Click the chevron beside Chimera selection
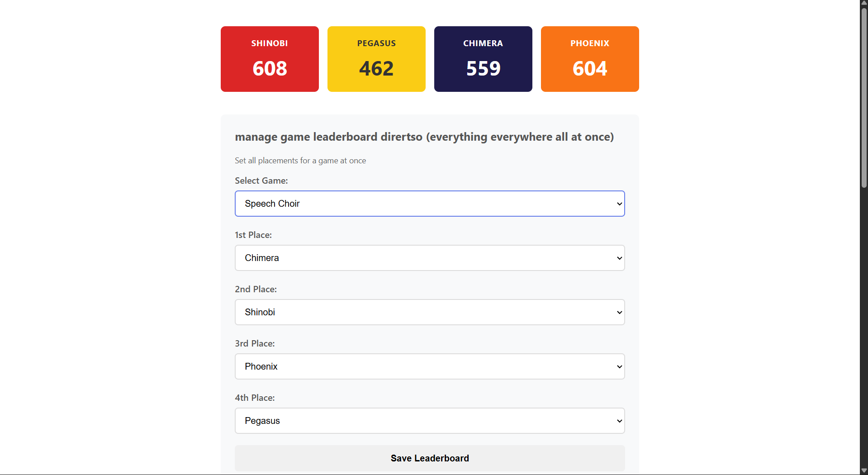Screen dimensions: 868x475 (619, 258)
